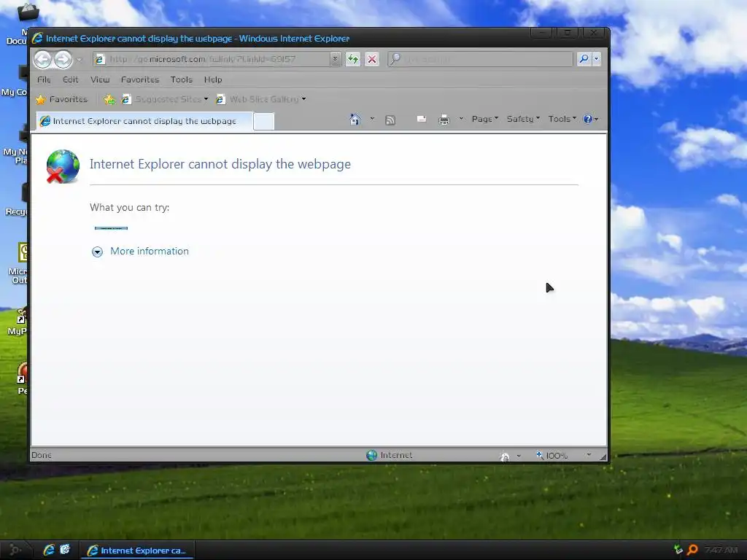Open the Safety command menu

(x=522, y=119)
